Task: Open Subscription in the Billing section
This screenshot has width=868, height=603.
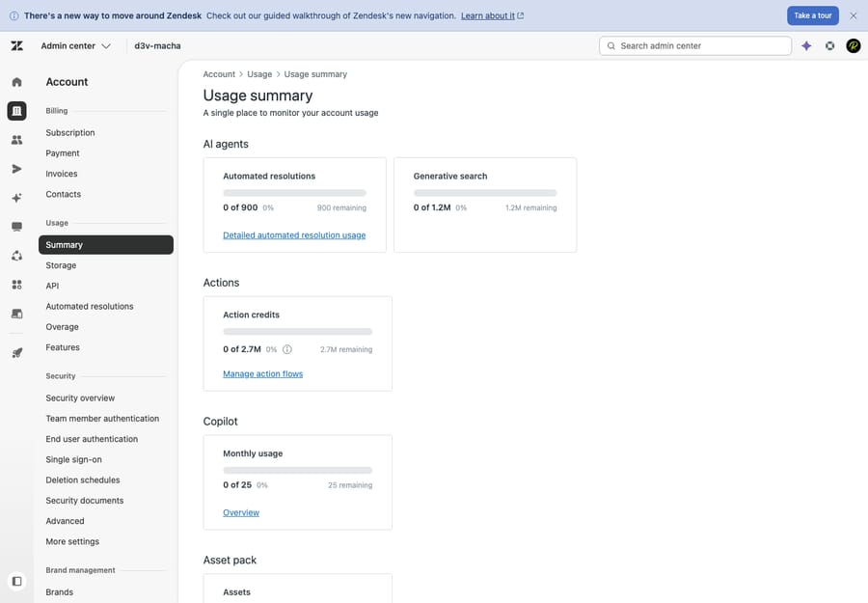Action: (70, 133)
